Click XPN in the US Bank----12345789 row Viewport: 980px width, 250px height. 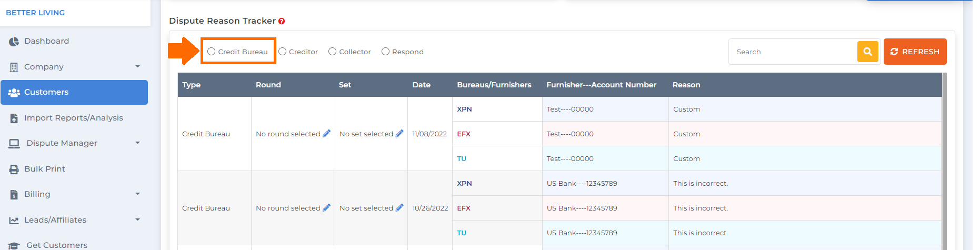tap(464, 183)
